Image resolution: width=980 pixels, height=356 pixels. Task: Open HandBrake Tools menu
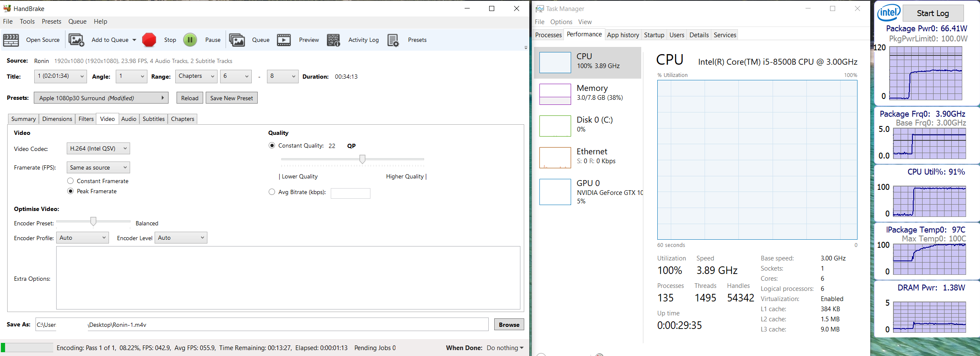pyautogui.click(x=27, y=22)
